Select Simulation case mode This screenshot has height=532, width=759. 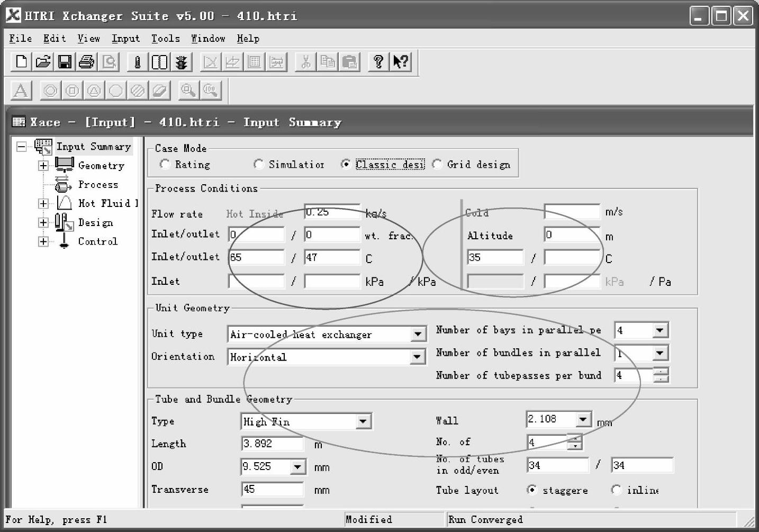point(258,165)
